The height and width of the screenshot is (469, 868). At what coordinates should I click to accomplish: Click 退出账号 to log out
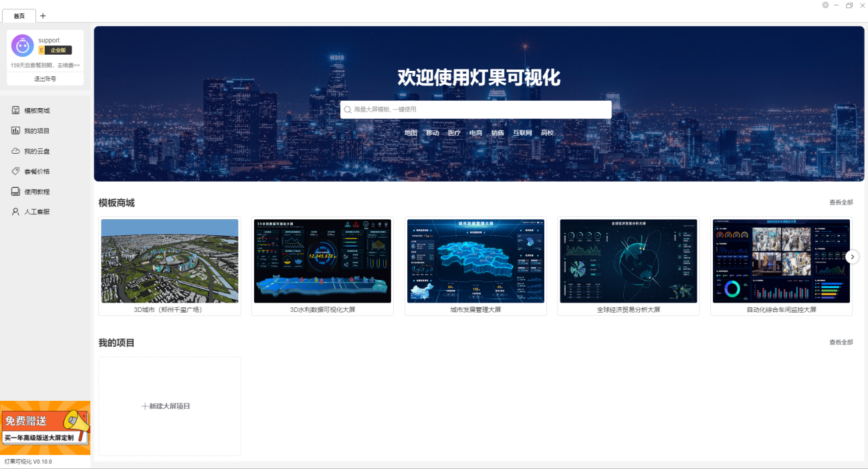(45, 79)
